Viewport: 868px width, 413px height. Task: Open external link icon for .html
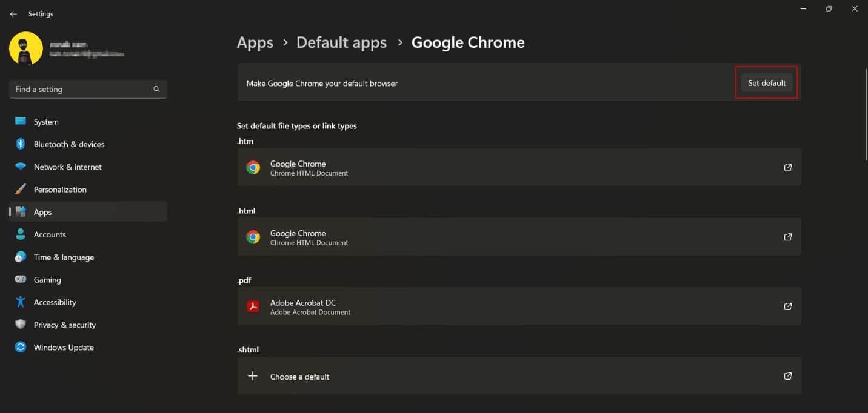tap(788, 237)
